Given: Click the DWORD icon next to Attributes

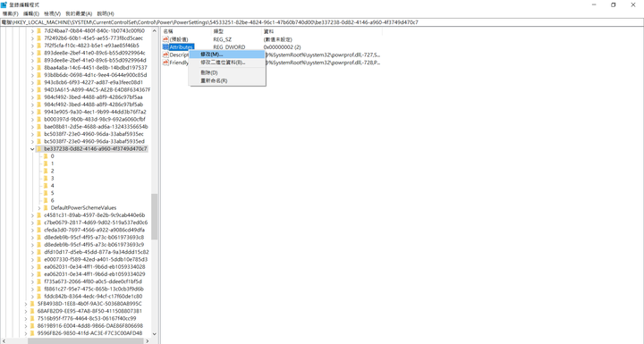Looking at the screenshot, I should click(x=166, y=47).
